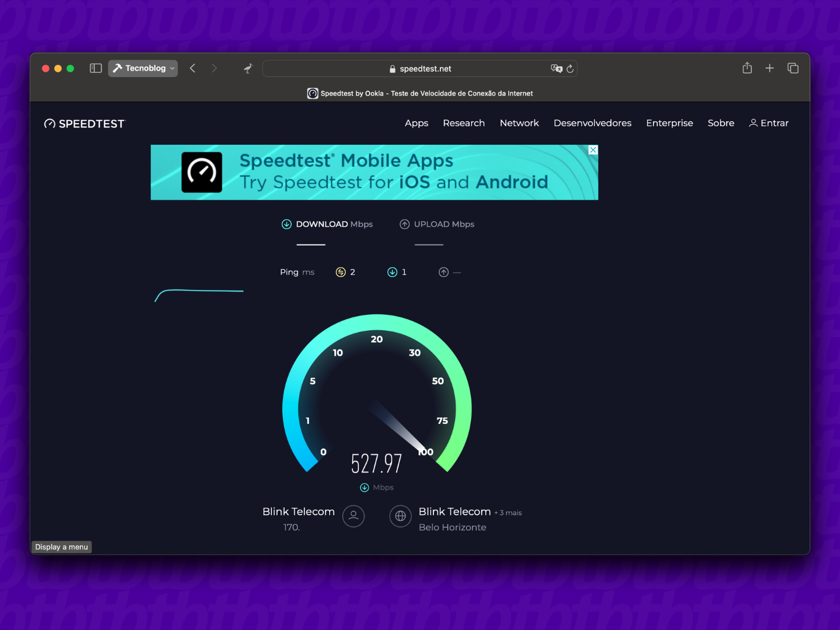Open the Desenvolvedores link
The height and width of the screenshot is (630, 840).
tap(592, 123)
